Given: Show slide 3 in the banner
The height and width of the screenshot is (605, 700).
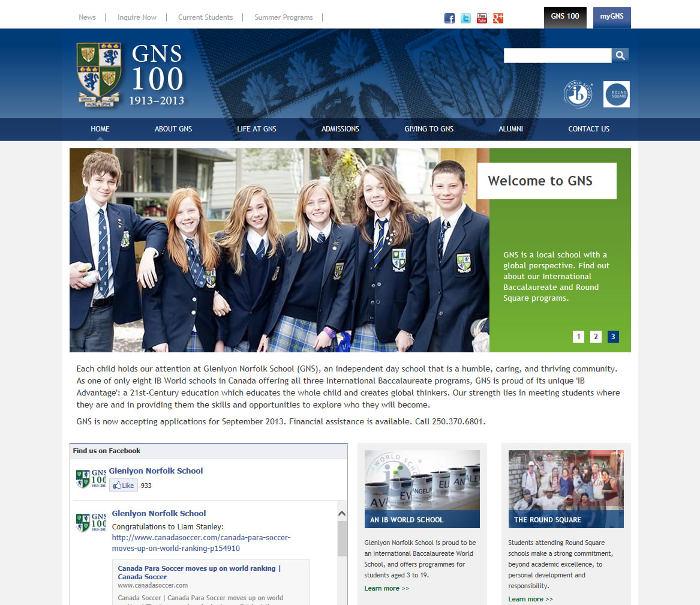Looking at the screenshot, I should [x=613, y=337].
